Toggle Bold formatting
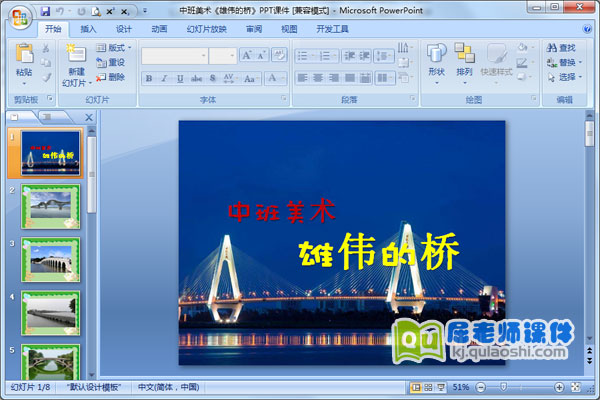The height and width of the screenshot is (400, 600). (x=149, y=78)
